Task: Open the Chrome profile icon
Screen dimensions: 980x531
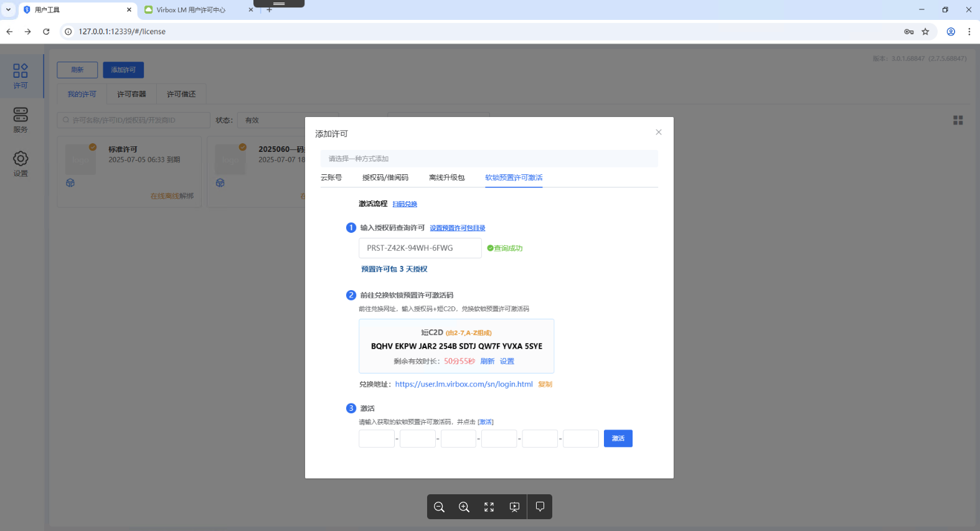Action: click(951, 32)
